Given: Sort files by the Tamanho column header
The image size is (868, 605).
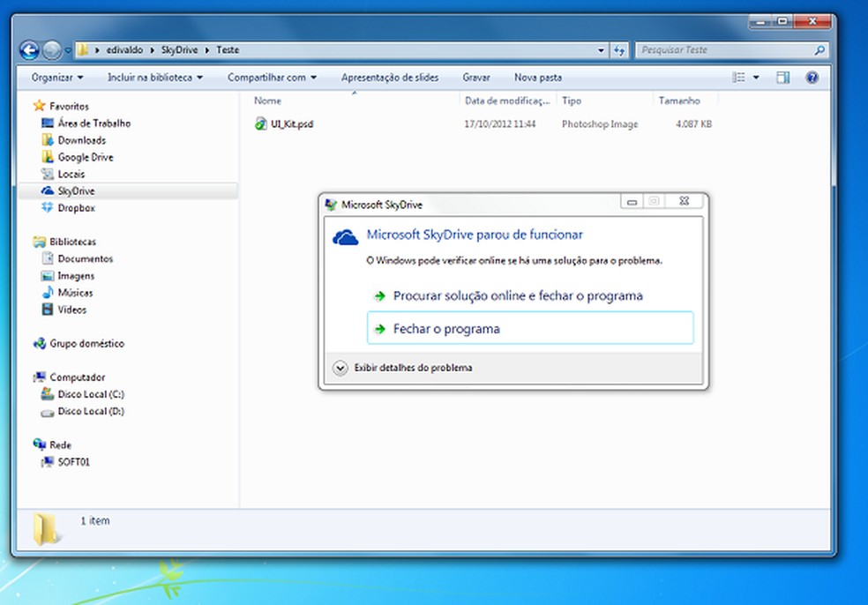Looking at the screenshot, I should point(679,101).
